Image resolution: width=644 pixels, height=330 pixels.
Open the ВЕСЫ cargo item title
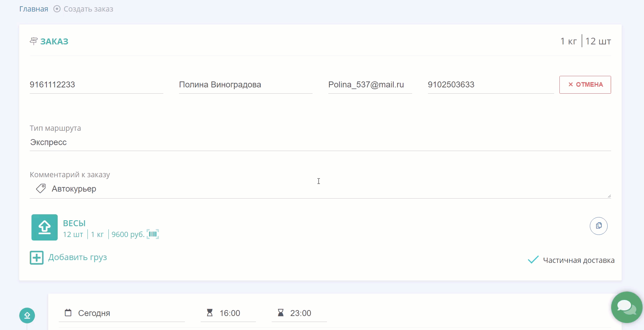pos(74,223)
